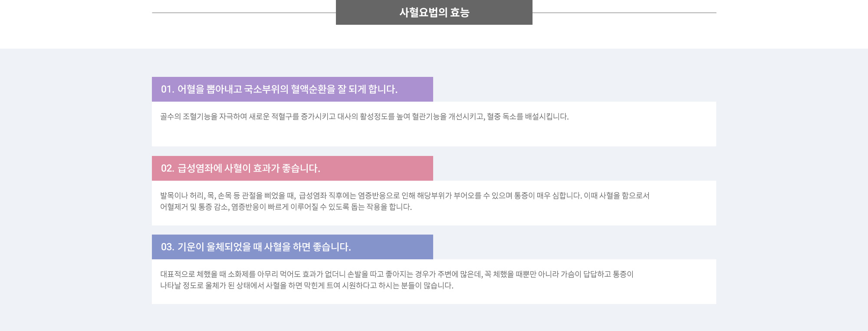Click the words "혈액순환을 잘 되게 합니다"
Screen dimensions: 868x331
pos(343,89)
